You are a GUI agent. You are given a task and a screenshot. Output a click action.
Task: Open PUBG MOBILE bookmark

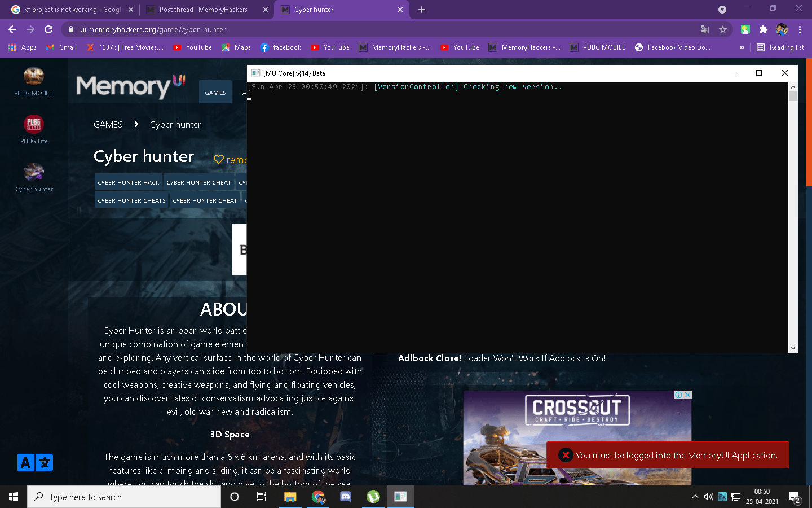[x=598, y=47]
